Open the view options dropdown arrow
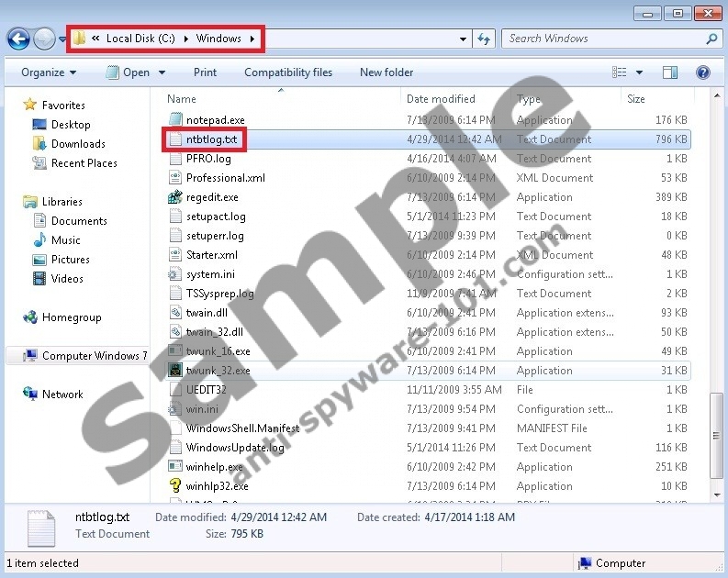 pyautogui.click(x=639, y=72)
